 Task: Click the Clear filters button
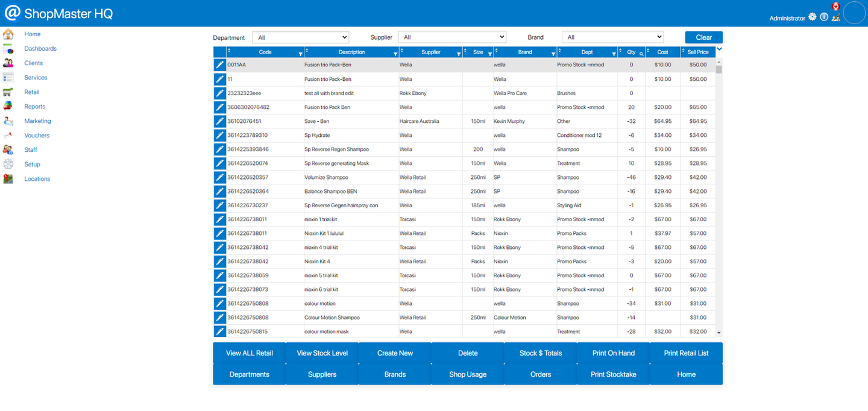704,37
